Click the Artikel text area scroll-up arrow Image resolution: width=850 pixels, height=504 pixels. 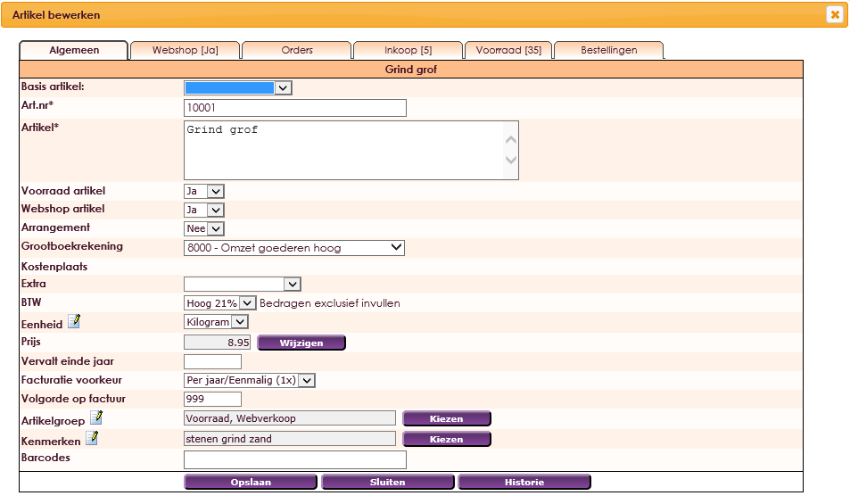pos(511,140)
